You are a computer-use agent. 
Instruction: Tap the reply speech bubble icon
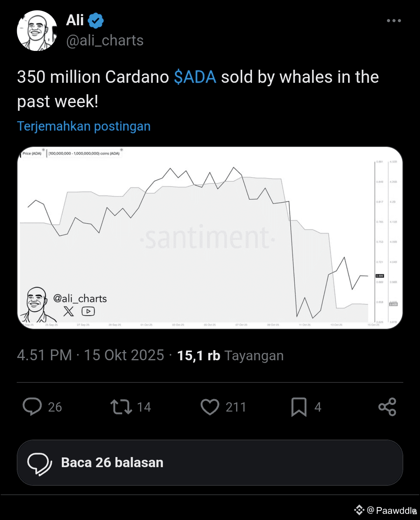32,407
